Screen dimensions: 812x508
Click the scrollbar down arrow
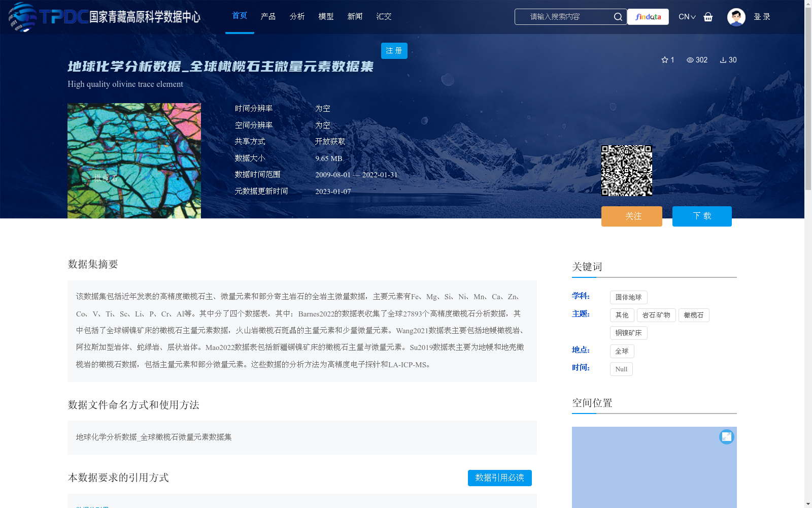808,504
